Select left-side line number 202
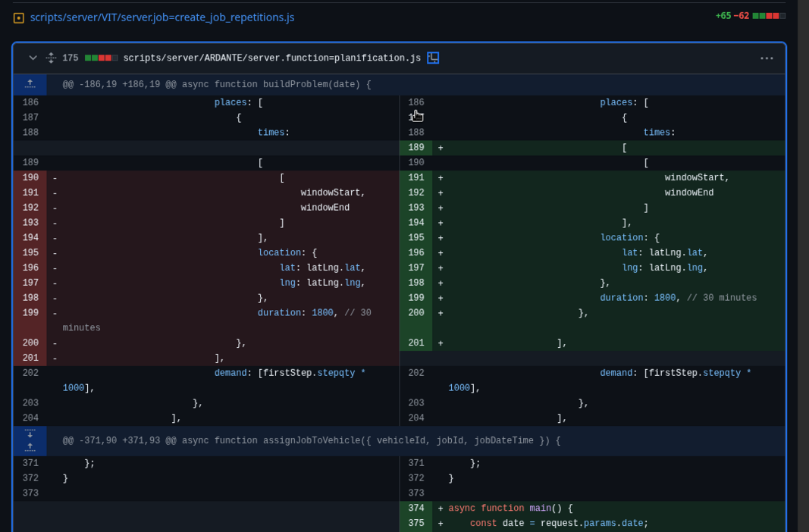809x532 pixels. click(x=30, y=374)
